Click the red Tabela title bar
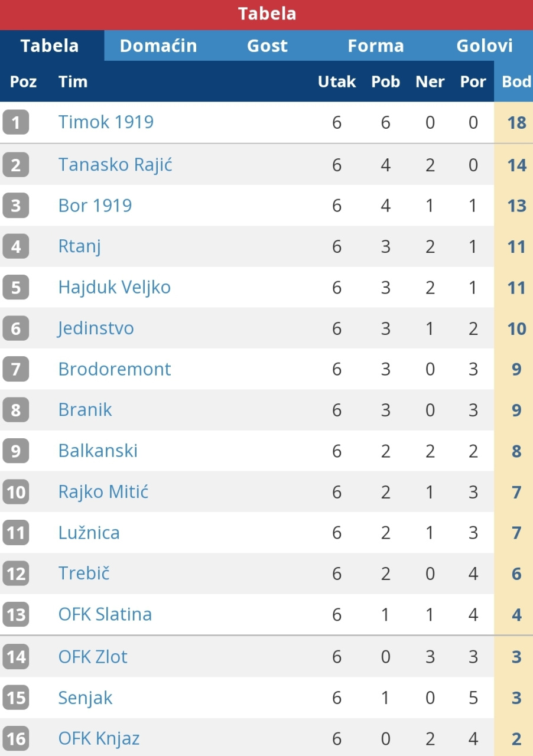The image size is (533, 756). tap(266, 14)
